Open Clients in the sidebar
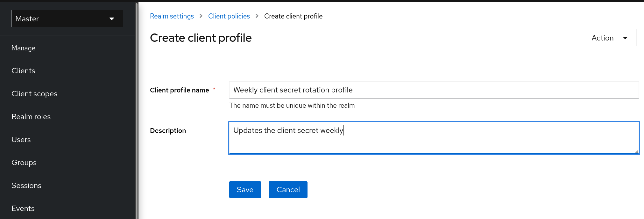The image size is (644, 219). click(x=23, y=71)
